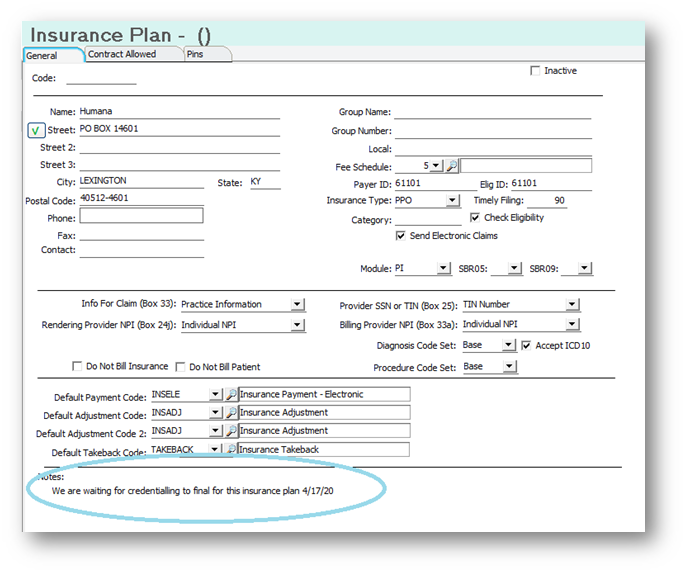Open lookup for Default Adjustment Code 2
This screenshot has height=574, width=687.
(231, 431)
